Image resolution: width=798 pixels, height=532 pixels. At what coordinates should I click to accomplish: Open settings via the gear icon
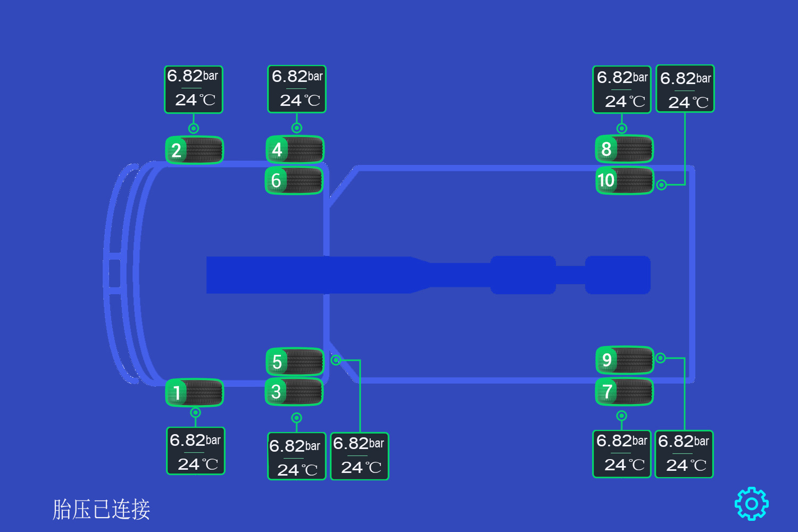tap(752, 503)
